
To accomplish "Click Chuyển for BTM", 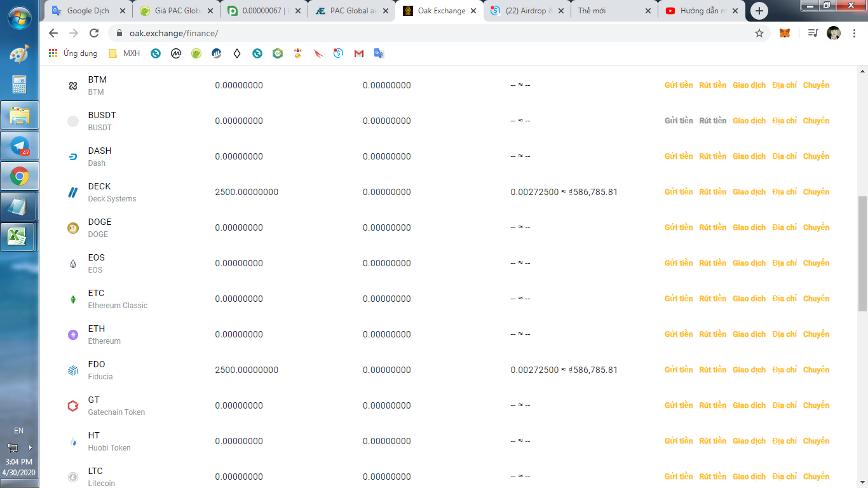I will [816, 85].
